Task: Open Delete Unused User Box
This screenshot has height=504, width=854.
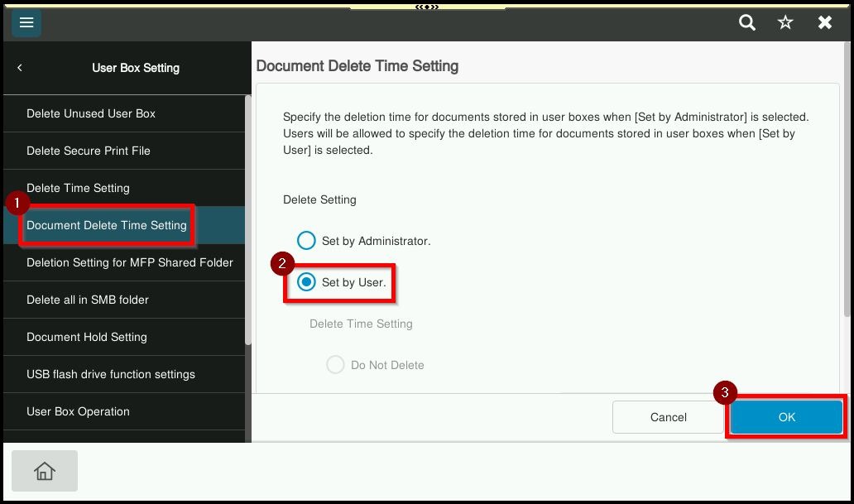Action: pyautogui.click(x=91, y=113)
